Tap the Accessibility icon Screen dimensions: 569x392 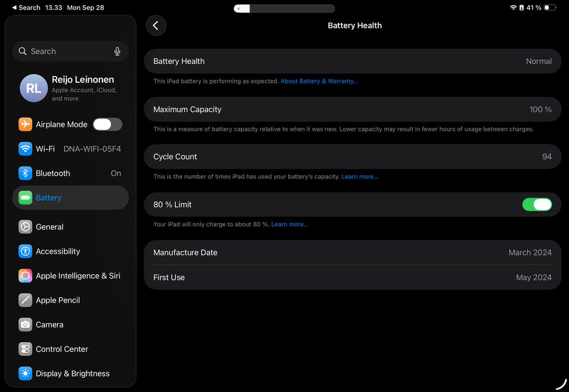pyautogui.click(x=25, y=251)
